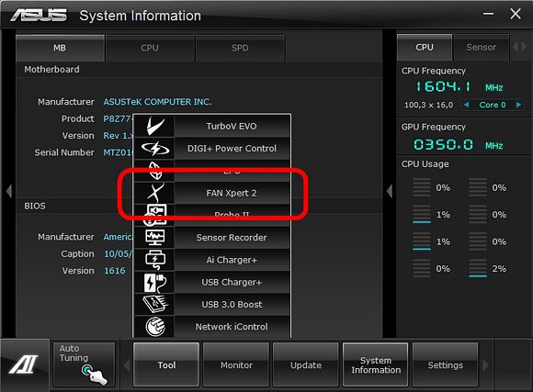Image resolution: width=533 pixels, height=392 pixels.
Task: Select next core with right arrow
Action: click(x=518, y=105)
